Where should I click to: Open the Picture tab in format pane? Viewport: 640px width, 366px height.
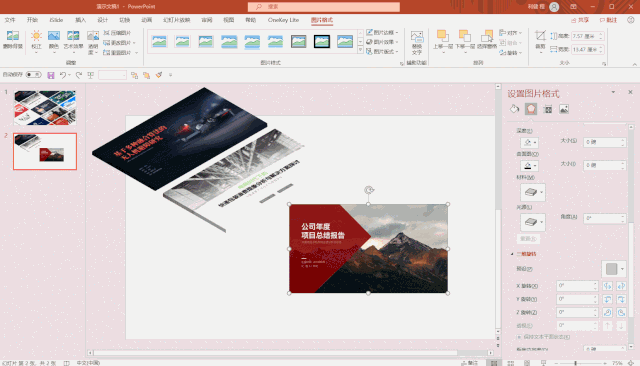pyautogui.click(x=564, y=109)
